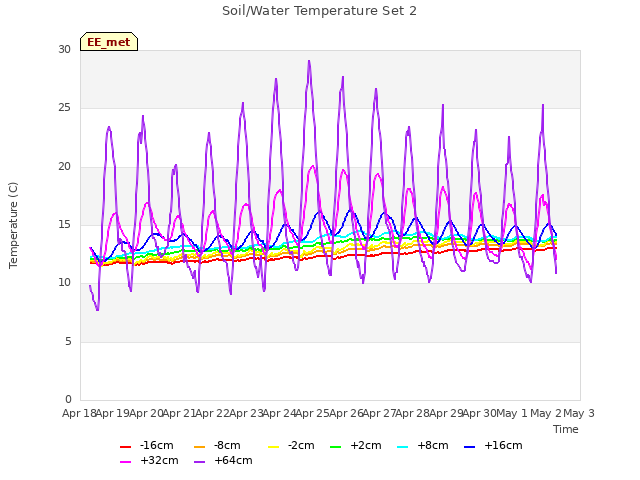Select the +64cm legend label
This screenshot has width=640, height=480.
(x=233, y=460)
